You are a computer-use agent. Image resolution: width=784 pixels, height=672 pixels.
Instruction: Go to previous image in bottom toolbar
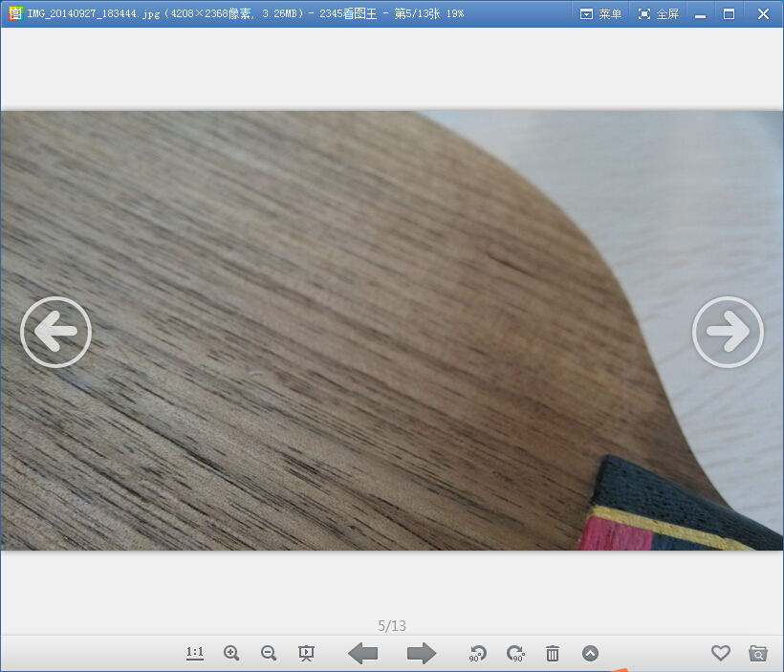pos(362,653)
